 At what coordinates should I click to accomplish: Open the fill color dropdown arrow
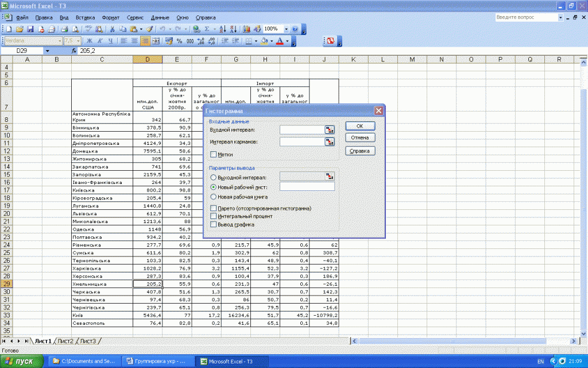[272, 41]
